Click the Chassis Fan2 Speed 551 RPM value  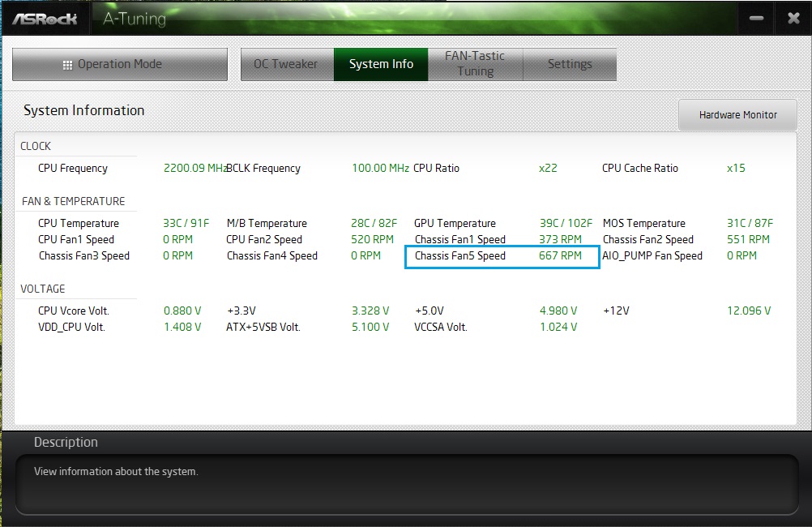click(x=748, y=239)
